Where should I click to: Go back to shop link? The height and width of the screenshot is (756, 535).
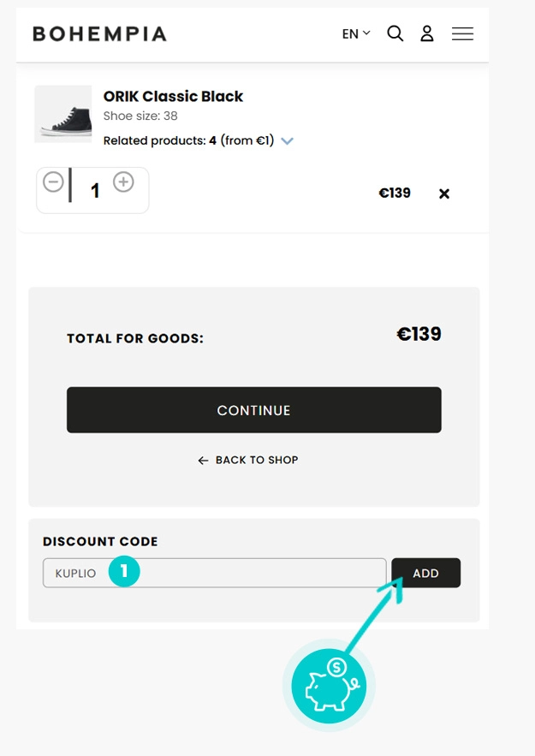coord(256,460)
